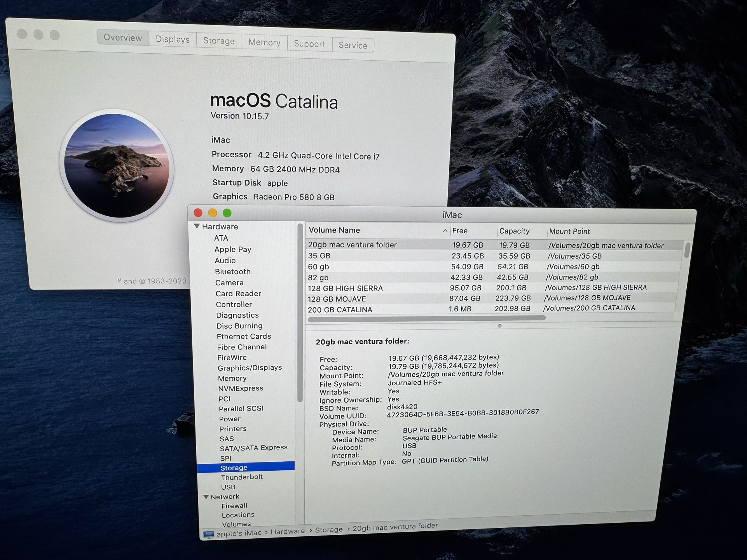Click the volume table horizontal scrollbar
747x560 pixels.
pos(426,319)
